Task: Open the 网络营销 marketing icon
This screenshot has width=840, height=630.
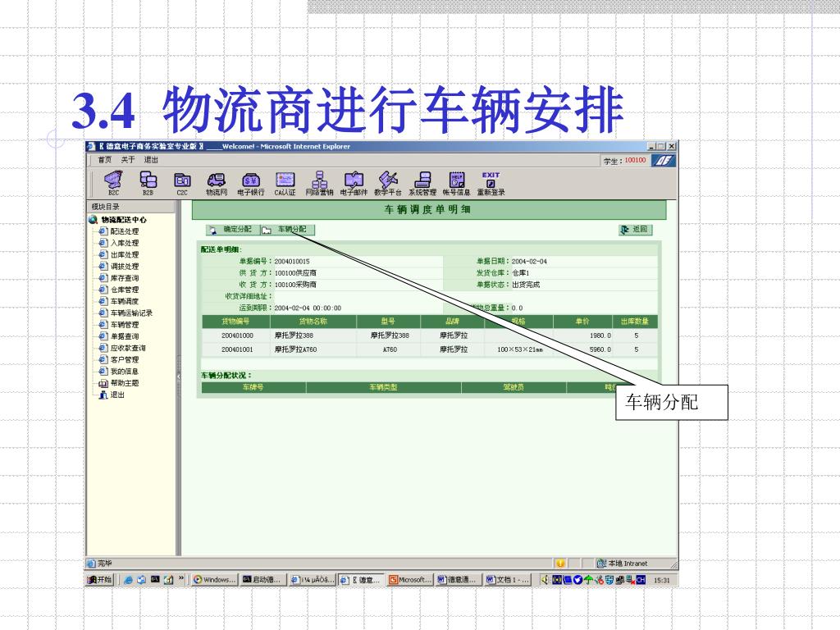Action: [319, 183]
